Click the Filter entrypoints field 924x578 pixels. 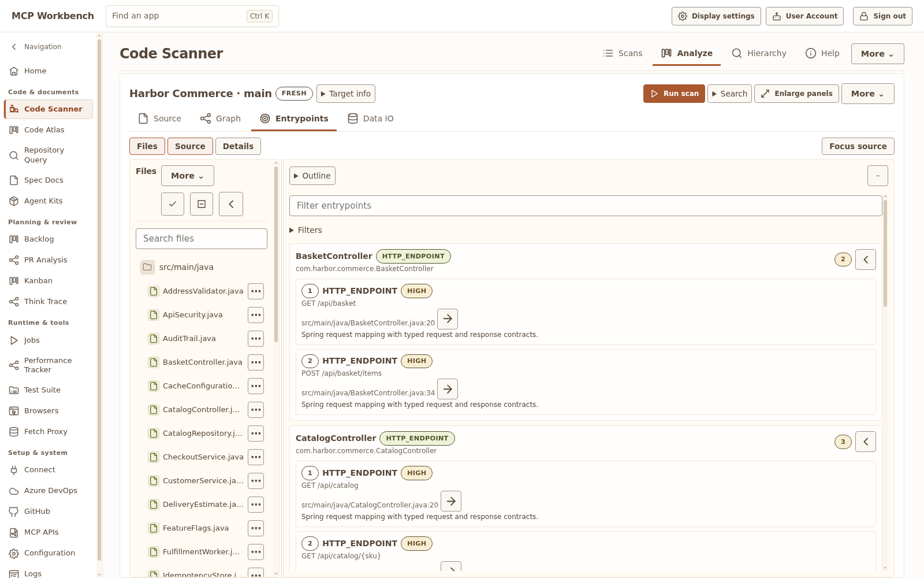586,206
